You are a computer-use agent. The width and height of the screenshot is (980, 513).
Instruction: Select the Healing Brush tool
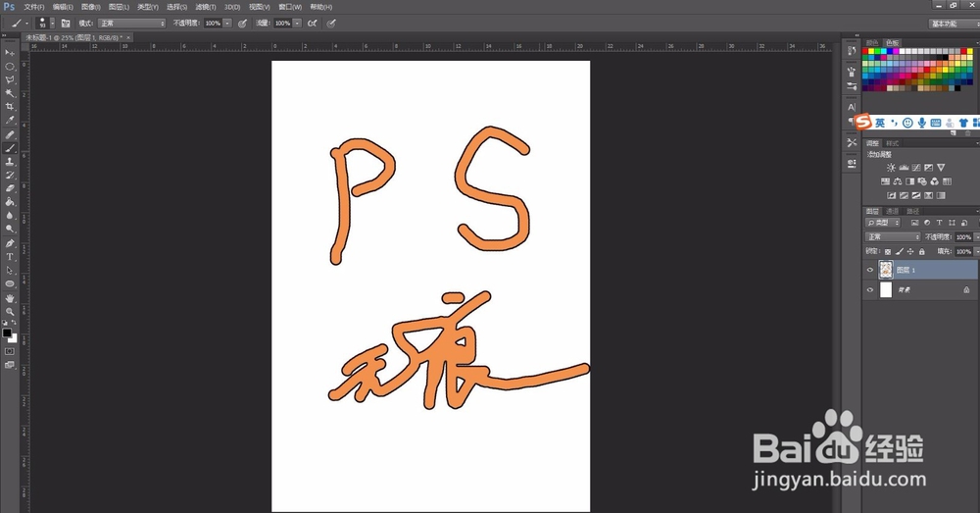point(10,134)
